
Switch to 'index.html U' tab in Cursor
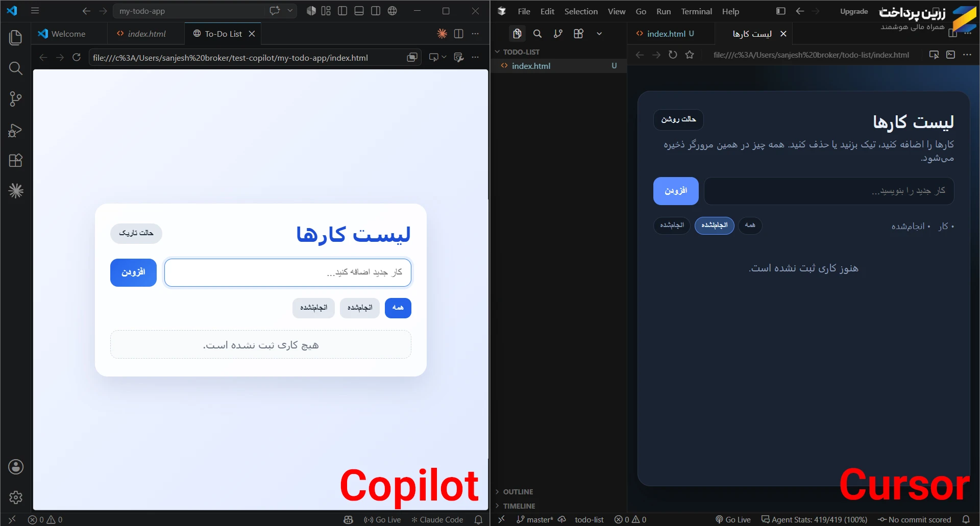(x=670, y=34)
